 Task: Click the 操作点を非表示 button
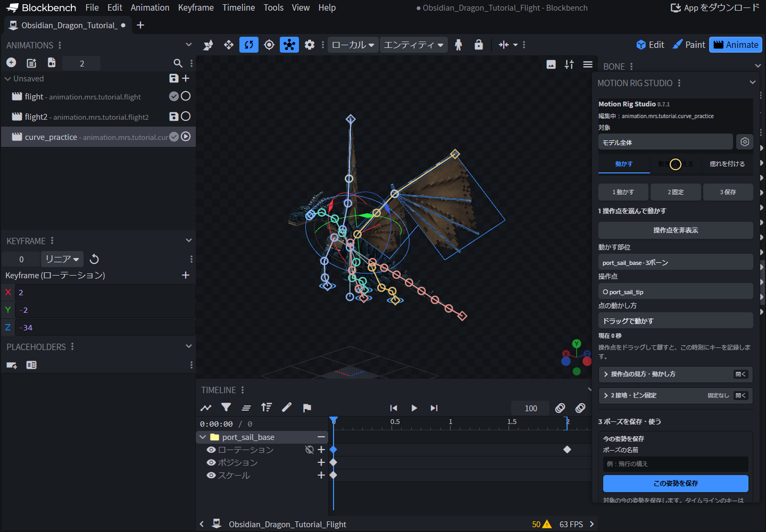point(676,230)
